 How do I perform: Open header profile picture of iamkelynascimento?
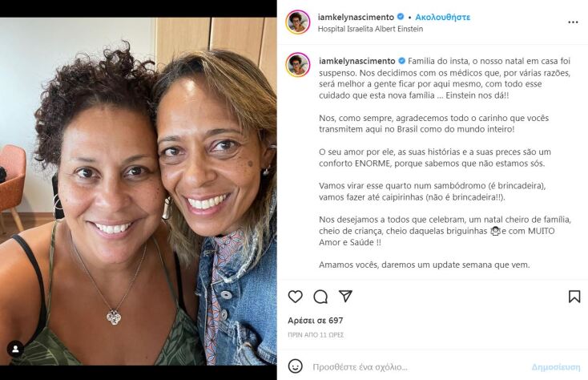298,22
